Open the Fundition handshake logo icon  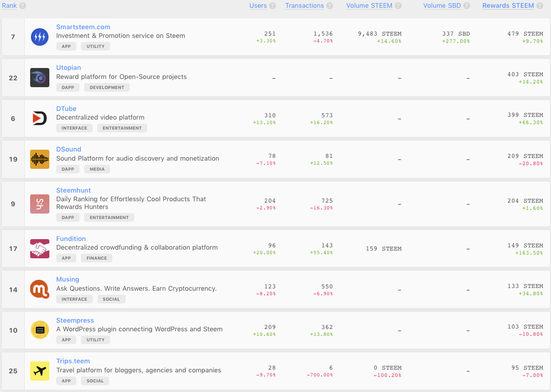point(40,248)
